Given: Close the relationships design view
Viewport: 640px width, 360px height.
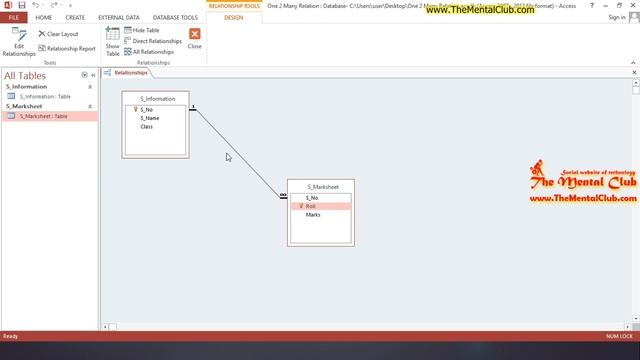Looking at the screenshot, I should [x=195, y=39].
